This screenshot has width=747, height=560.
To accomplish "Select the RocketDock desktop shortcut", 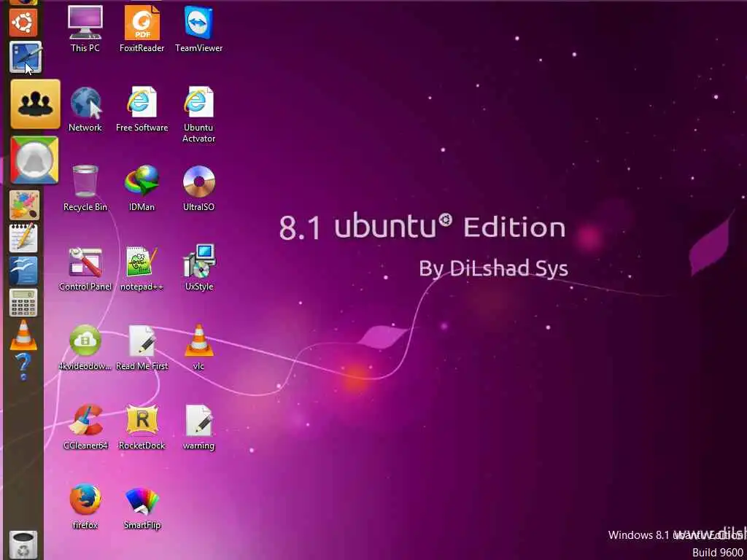I will (x=142, y=427).
